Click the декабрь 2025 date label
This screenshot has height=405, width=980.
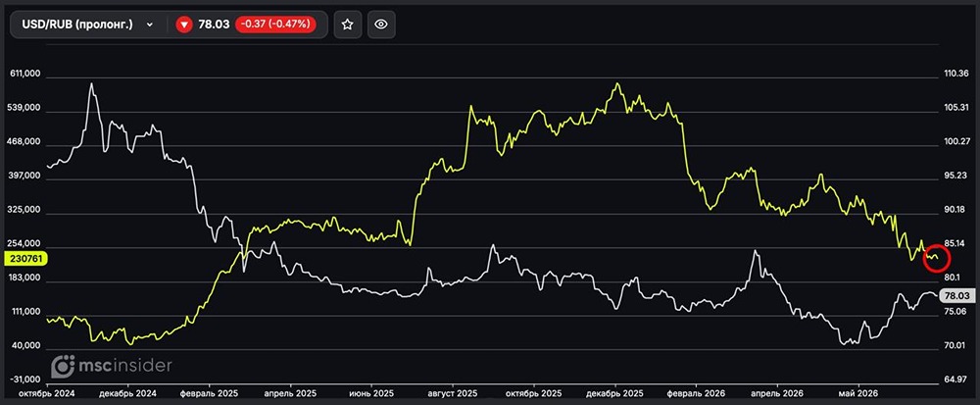615,394
